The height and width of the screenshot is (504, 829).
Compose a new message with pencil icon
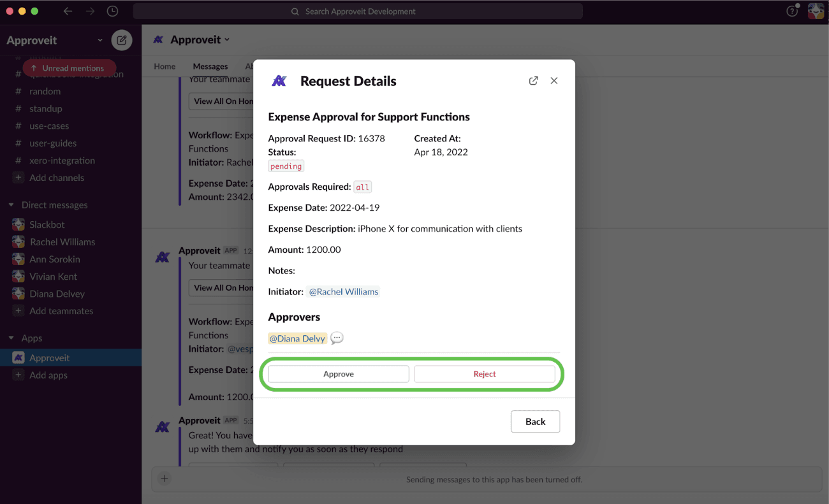click(122, 40)
